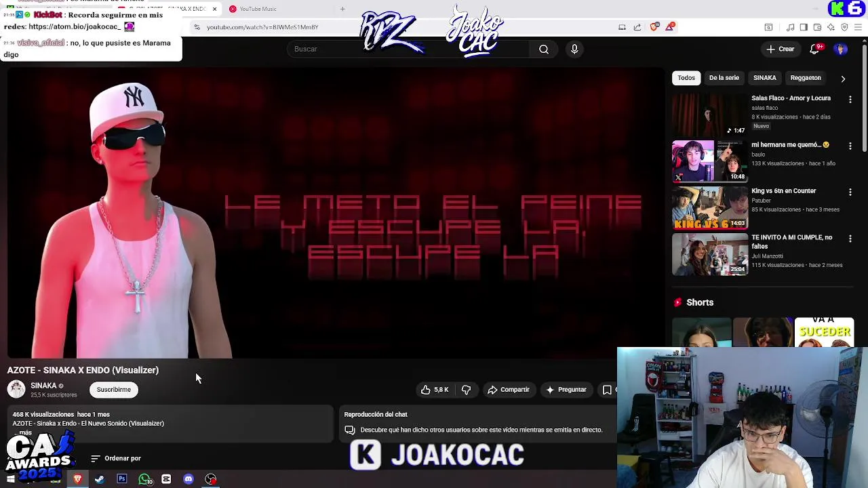Open options for King vs 6tn video
This screenshot has height=488, width=868.
850,192
